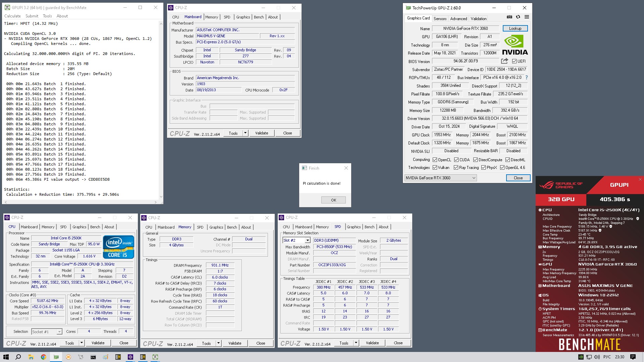Toggle the CUDA checkbox

pyautogui.click(x=456, y=160)
